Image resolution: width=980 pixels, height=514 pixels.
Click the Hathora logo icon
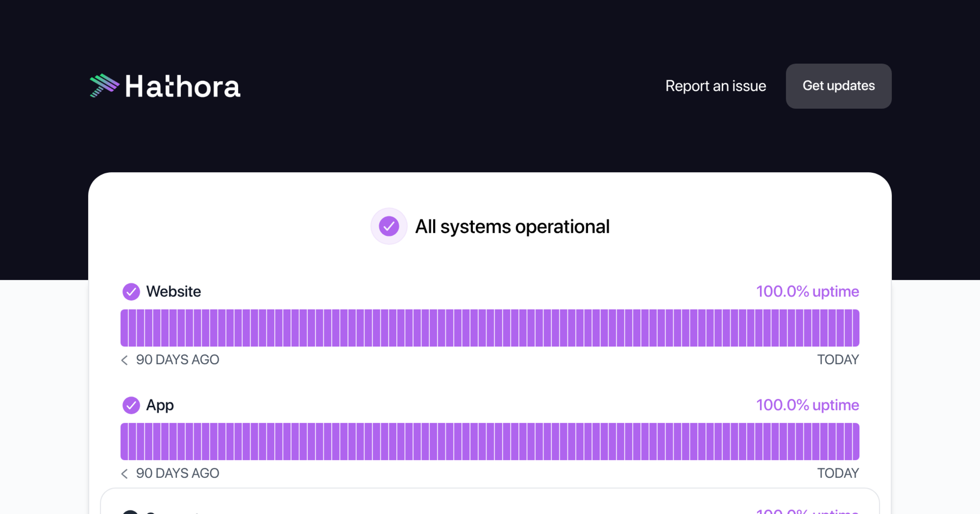104,86
